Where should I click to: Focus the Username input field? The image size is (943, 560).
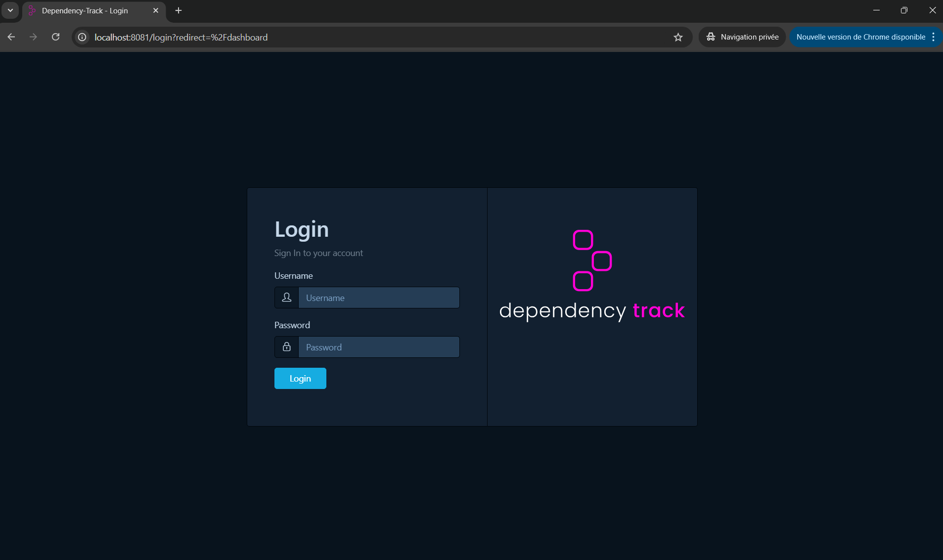tap(379, 298)
